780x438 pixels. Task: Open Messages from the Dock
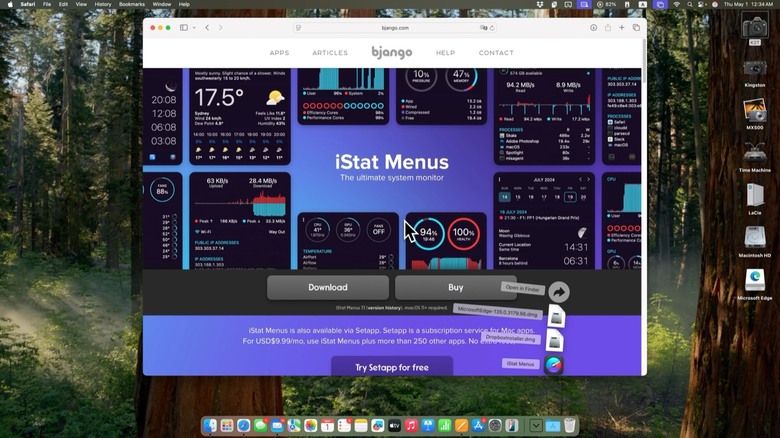pos(260,426)
